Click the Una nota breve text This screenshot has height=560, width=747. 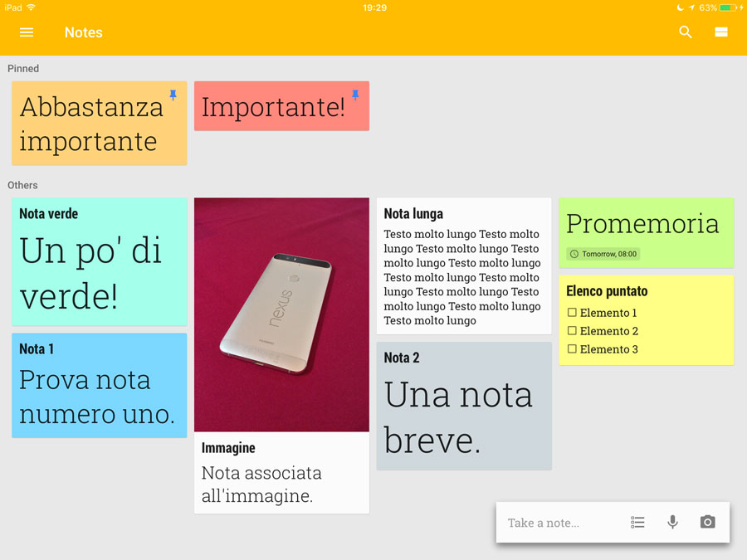[458, 417]
